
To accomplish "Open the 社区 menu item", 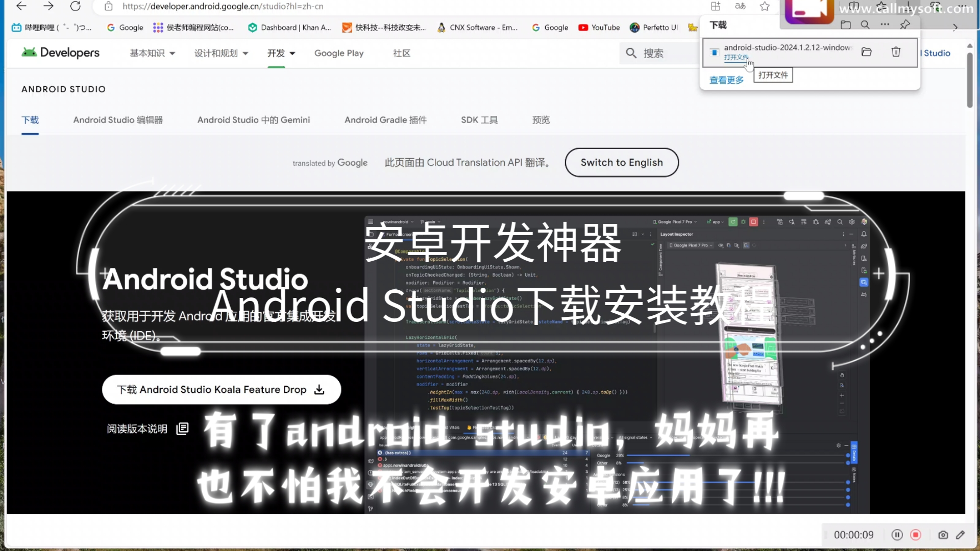I will [402, 53].
